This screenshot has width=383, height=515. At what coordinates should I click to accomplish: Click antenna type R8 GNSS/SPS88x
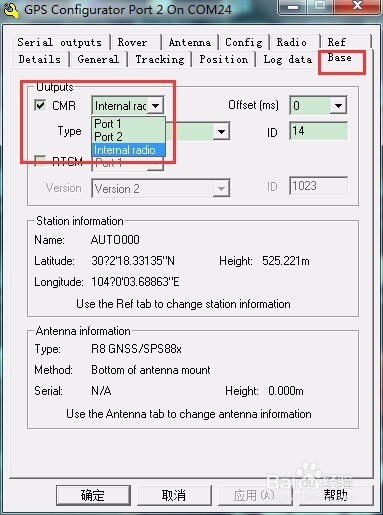136,349
